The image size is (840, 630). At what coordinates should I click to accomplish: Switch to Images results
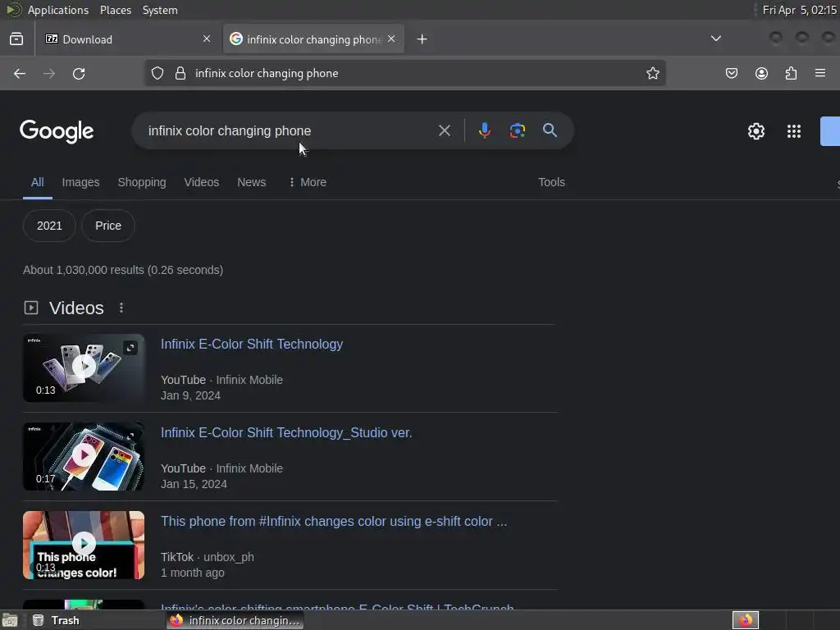[x=81, y=182]
